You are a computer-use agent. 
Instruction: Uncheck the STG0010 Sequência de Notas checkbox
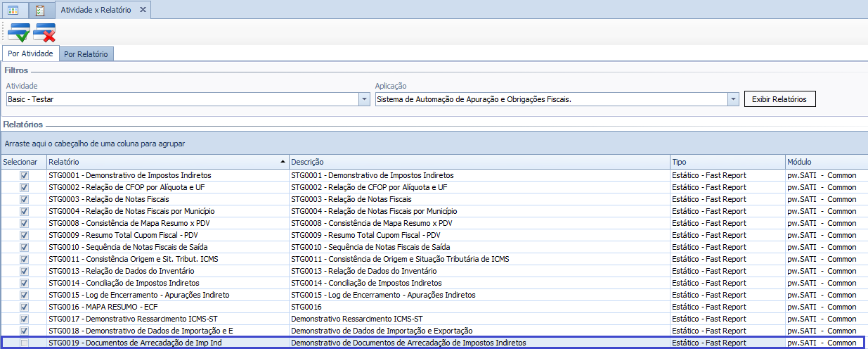click(25, 247)
